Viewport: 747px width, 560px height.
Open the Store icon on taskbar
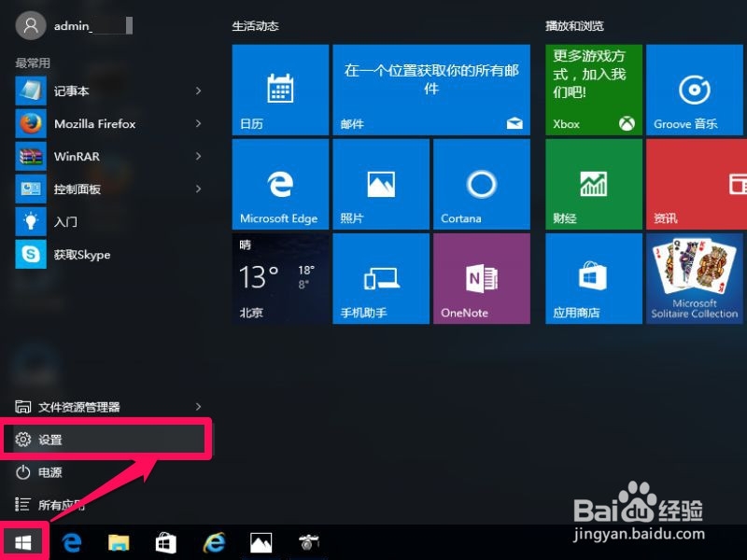click(x=166, y=542)
